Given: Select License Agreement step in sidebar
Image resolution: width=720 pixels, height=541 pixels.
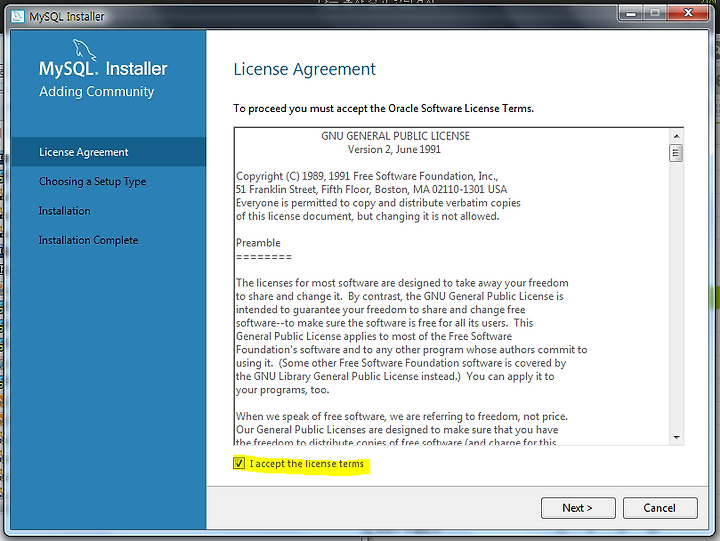Looking at the screenshot, I should tap(108, 152).
